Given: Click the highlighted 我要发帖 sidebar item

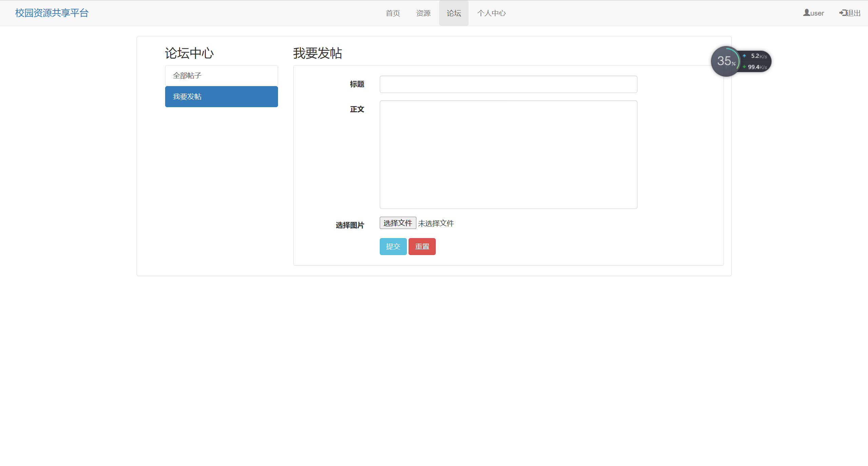Looking at the screenshot, I should (x=221, y=96).
